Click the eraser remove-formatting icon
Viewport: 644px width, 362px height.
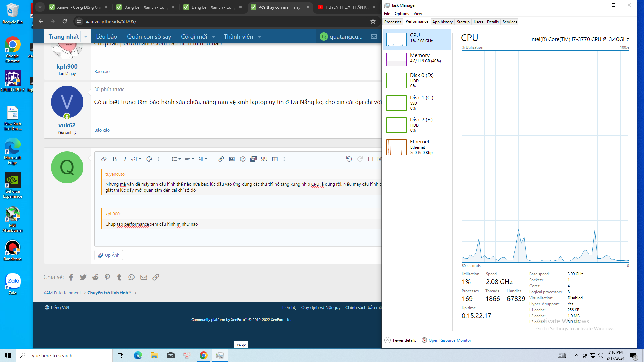click(104, 159)
